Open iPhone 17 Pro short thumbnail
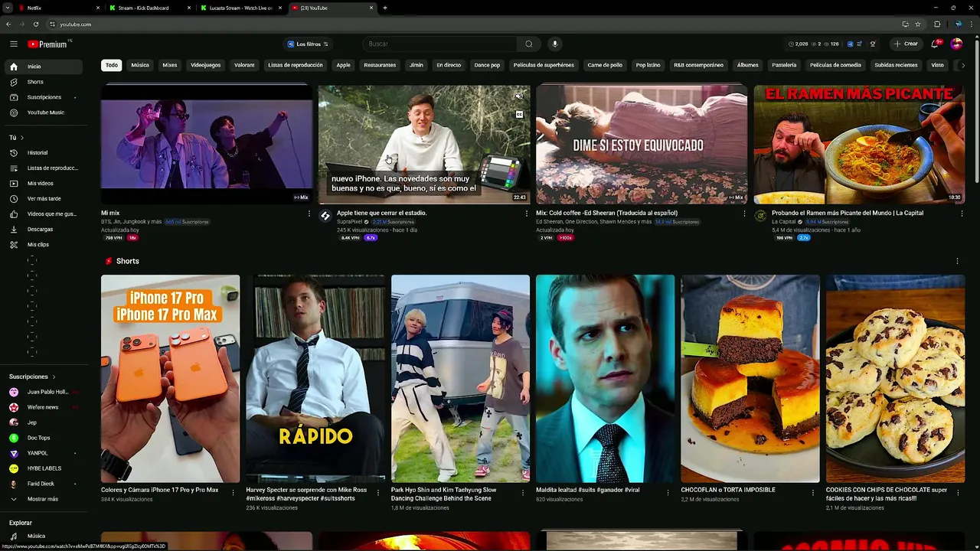980x551 pixels. 170,379
